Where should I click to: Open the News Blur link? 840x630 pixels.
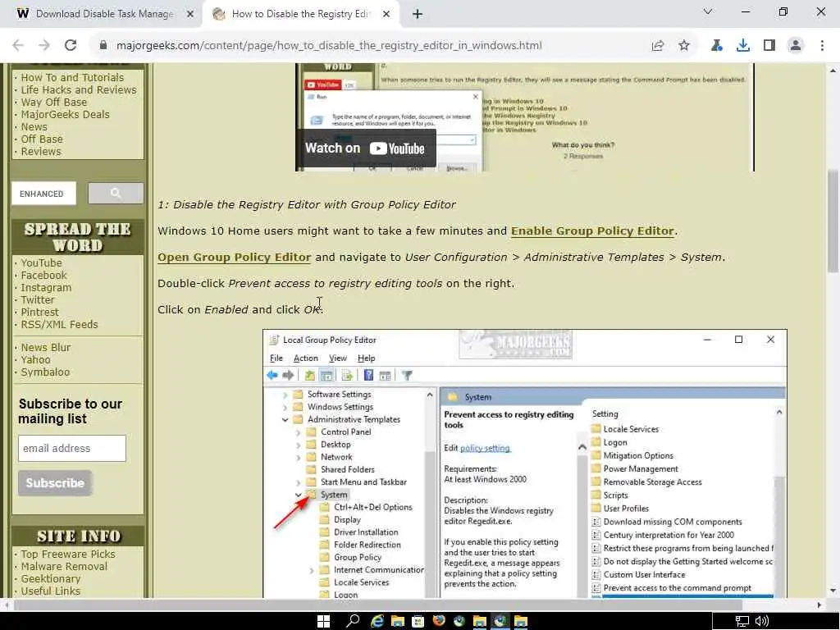pos(46,348)
